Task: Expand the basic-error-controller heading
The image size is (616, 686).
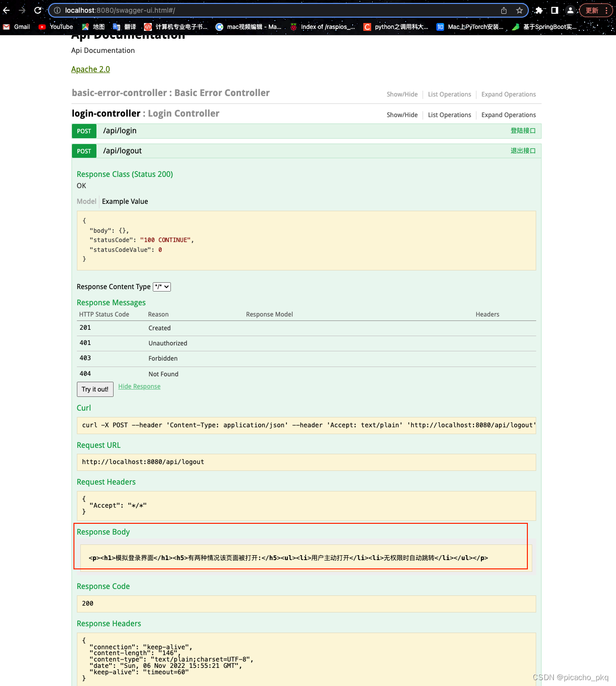Action: click(170, 93)
